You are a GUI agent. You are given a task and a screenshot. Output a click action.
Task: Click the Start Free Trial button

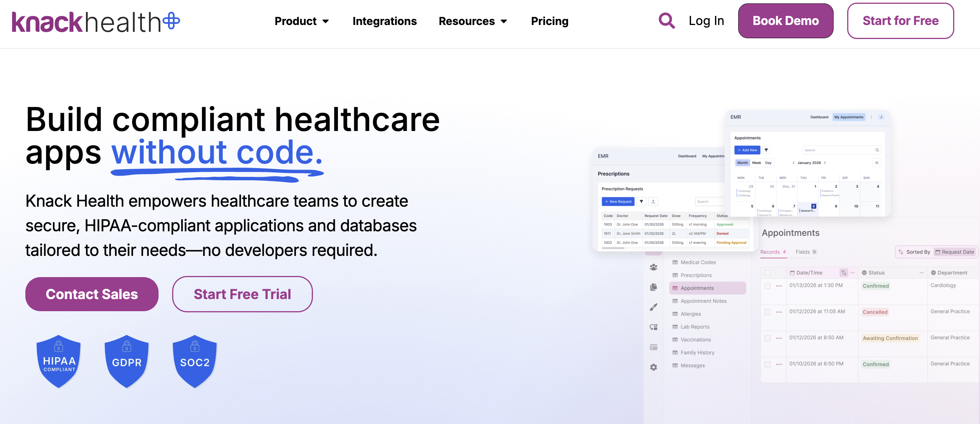(x=242, y=294)
